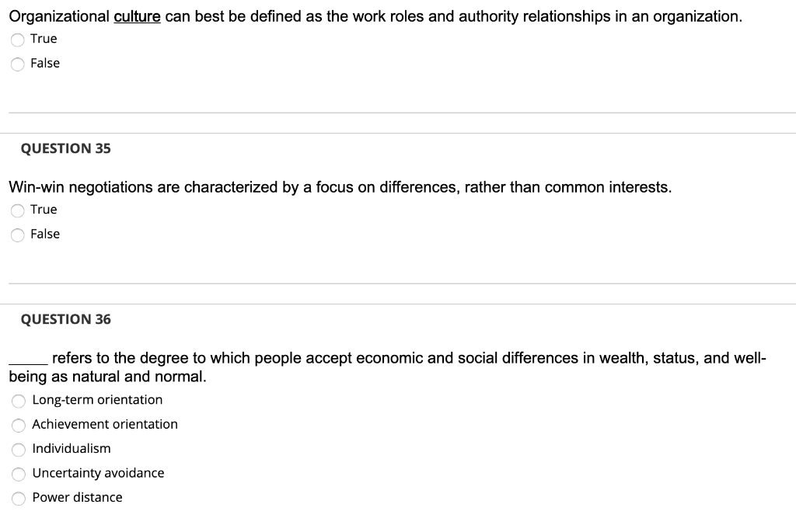Select False for the win-win negotiations question
The height and width of the screenshot is (532, 796).
tap(17, 234)
